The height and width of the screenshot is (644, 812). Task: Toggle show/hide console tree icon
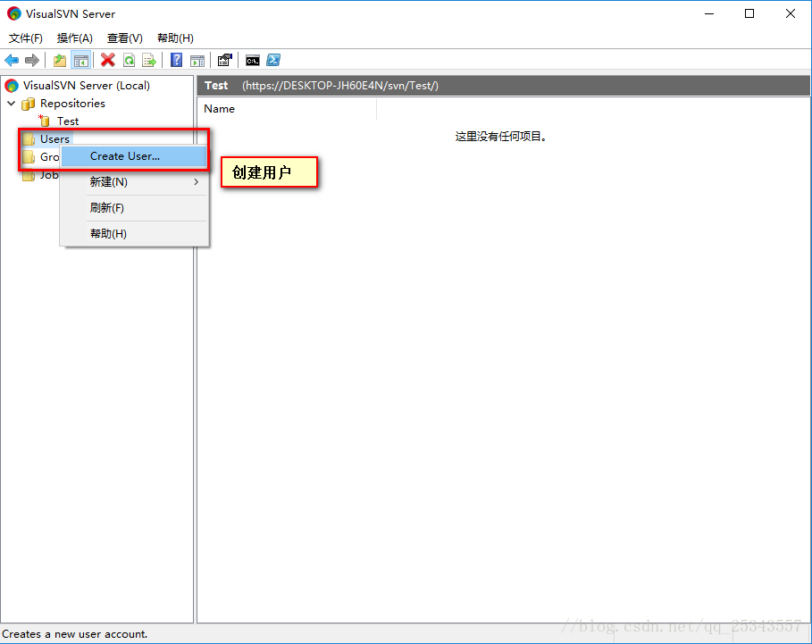80,61
